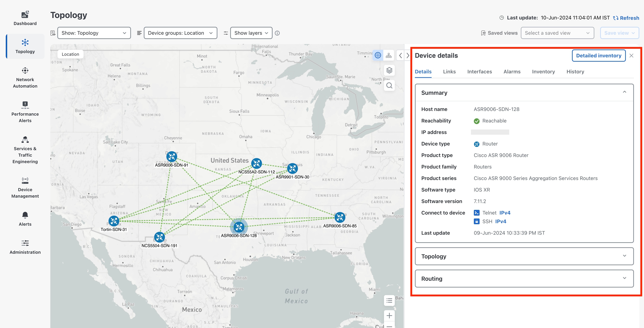Screen dimensions: 644x328
Task: Click the show layers info icon
Action: [277, 33]
